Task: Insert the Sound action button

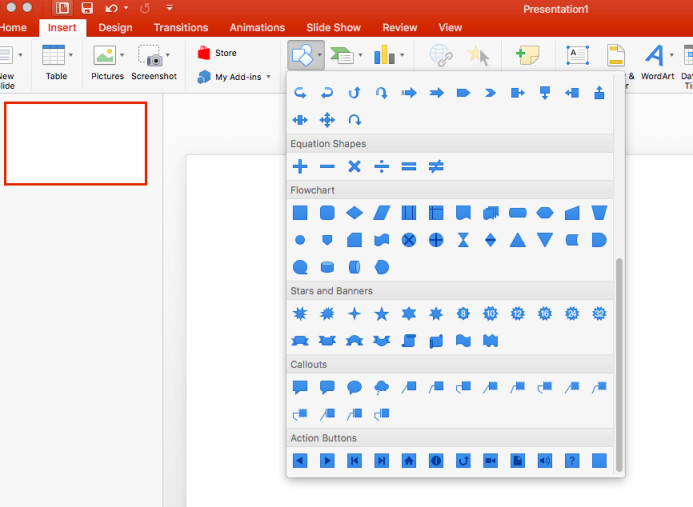Action: tap(545, 461)
